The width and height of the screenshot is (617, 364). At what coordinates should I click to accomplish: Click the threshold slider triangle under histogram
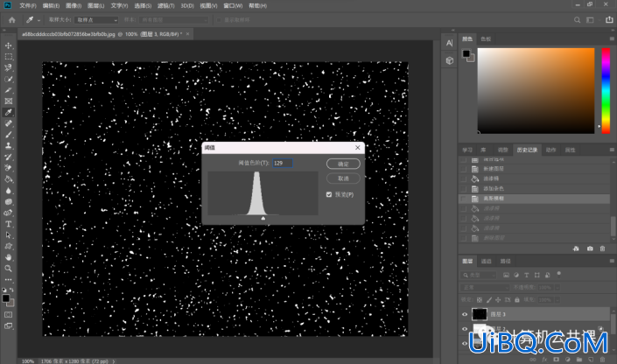point(263,218)
